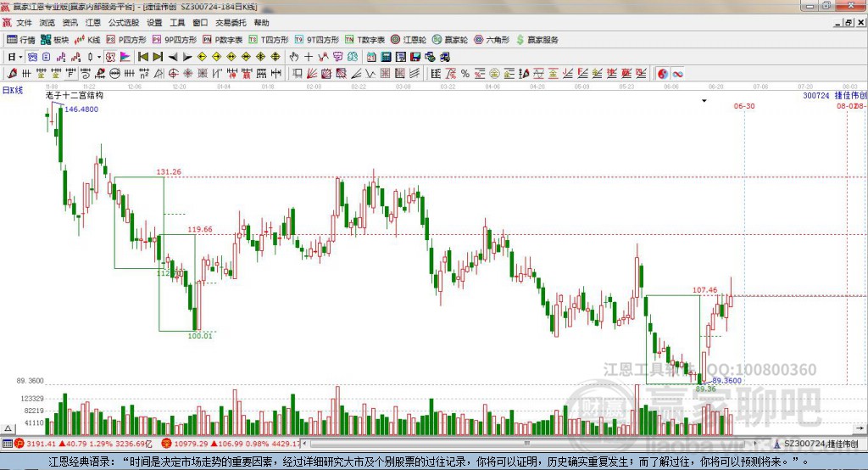This screenshot has width=868, height=470.
Task: Open the P数字表 number table
Action: [223, 40]
